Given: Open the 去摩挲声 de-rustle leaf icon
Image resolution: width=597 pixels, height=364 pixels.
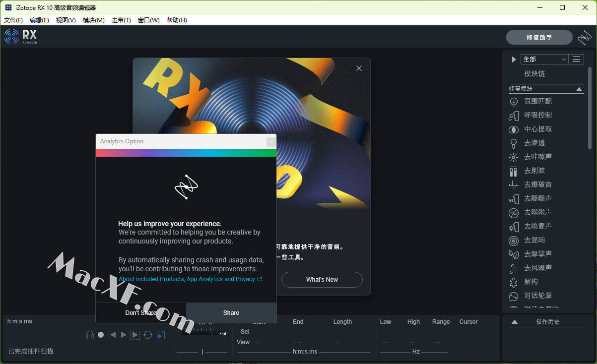Looking at the screenshot, I should [x=514, y=254].
